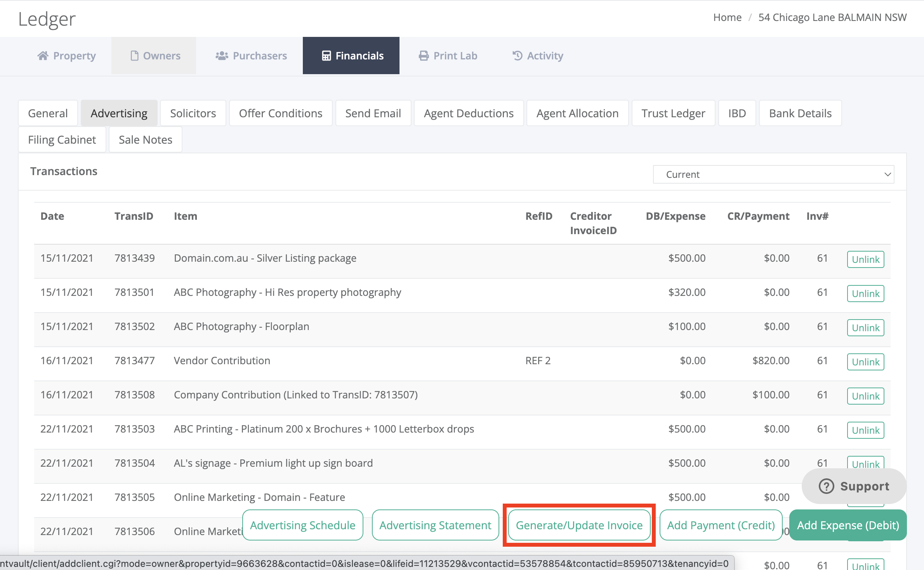Click the $320.00 photography expense amount
This screenshot has height=570, width=924.
click(687, 292)
